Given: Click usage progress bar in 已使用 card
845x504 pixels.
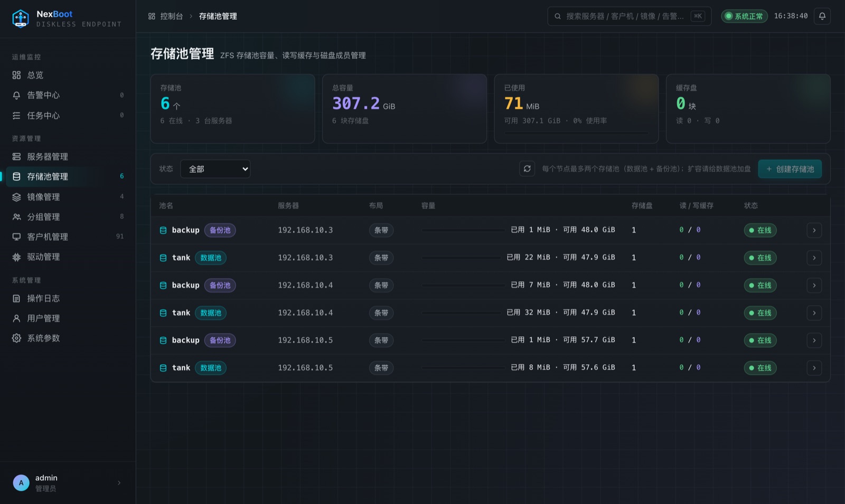Looking at the screenshot, I should click(576, 132).
